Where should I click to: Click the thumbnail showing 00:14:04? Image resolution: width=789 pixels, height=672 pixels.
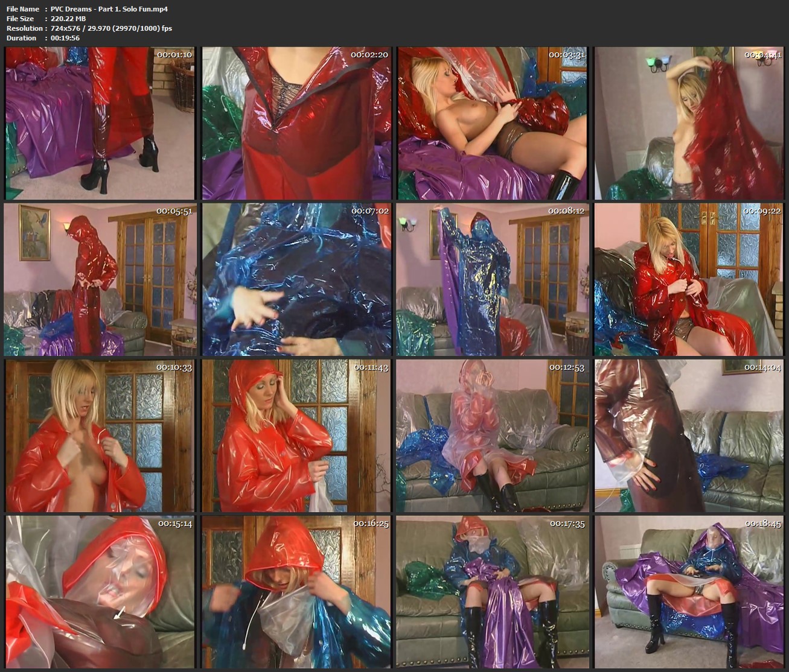(689, 436)
